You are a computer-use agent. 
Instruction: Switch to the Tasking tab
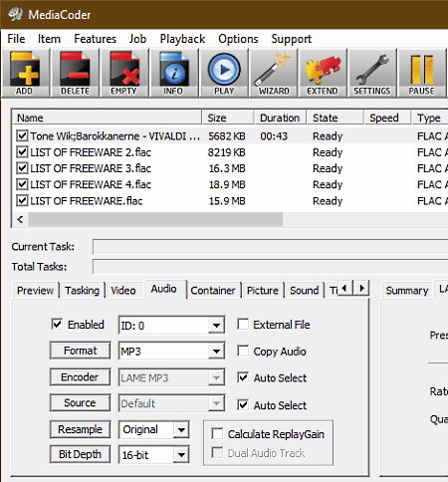(x=82, y=291)
